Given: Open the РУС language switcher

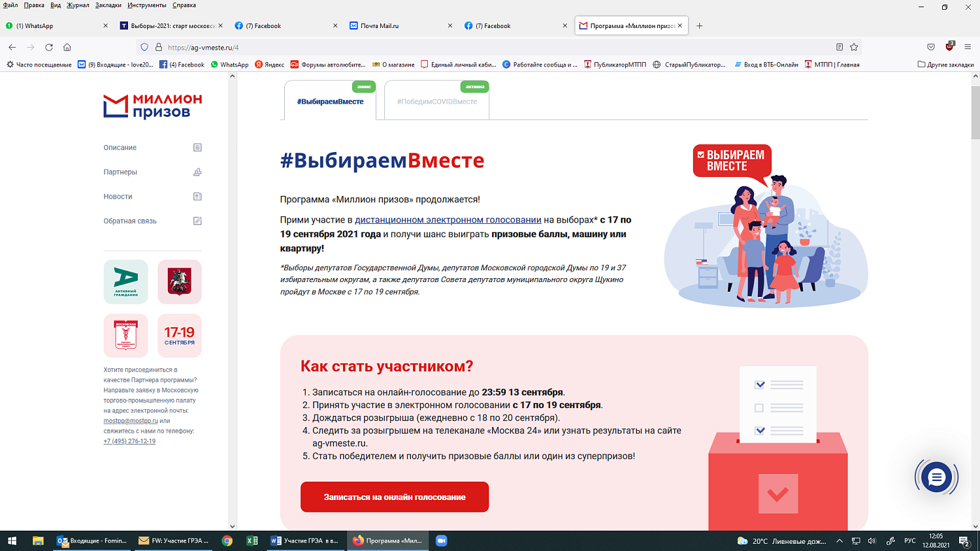Looking at the screenshot, I should pos(911,541).
